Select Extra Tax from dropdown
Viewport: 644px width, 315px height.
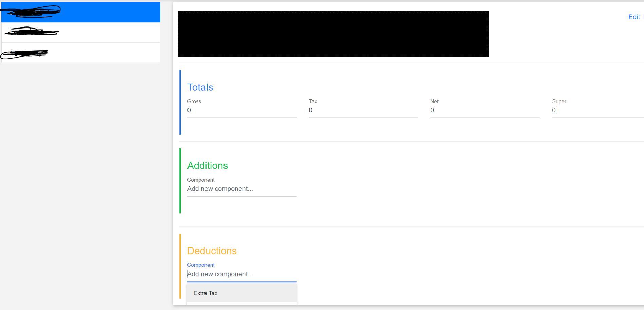click(x=241, y=293)
